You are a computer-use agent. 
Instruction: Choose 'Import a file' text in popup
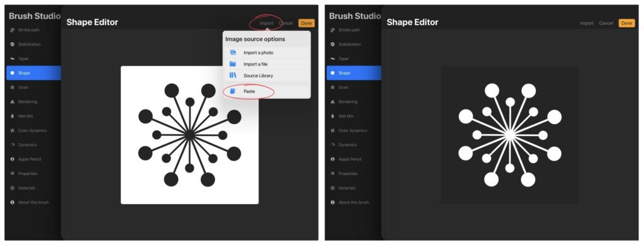click(255, 64)
